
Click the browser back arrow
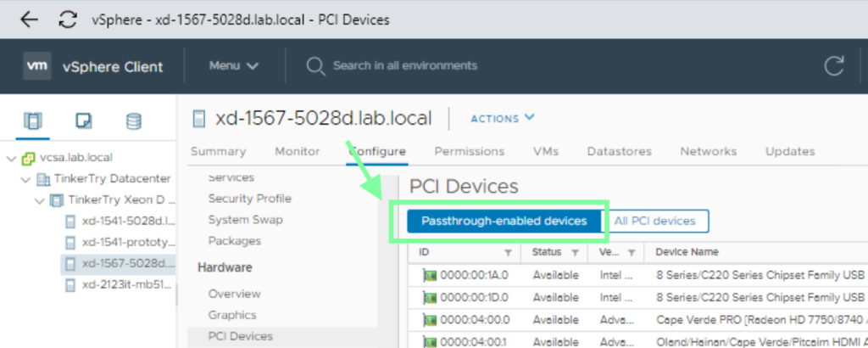pyautogui.click(x=29, y=20)
